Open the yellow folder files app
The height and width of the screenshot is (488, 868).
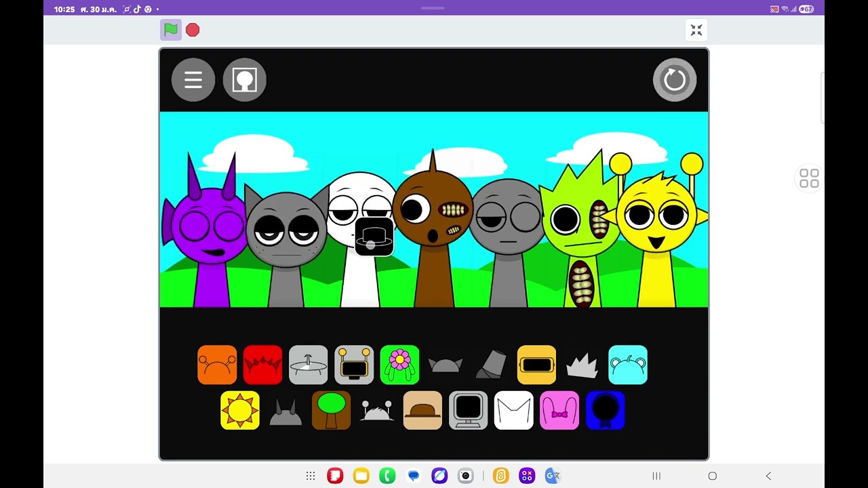(x=361, y=476)
